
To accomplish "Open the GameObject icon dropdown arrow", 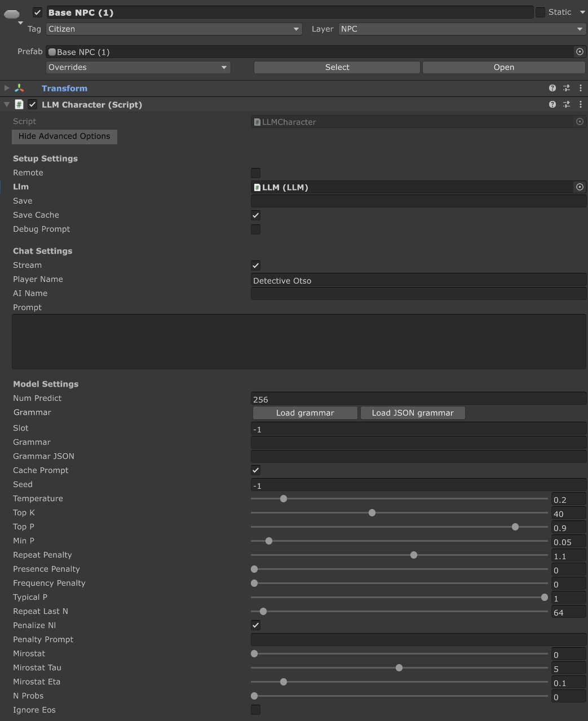I will 21,23.
